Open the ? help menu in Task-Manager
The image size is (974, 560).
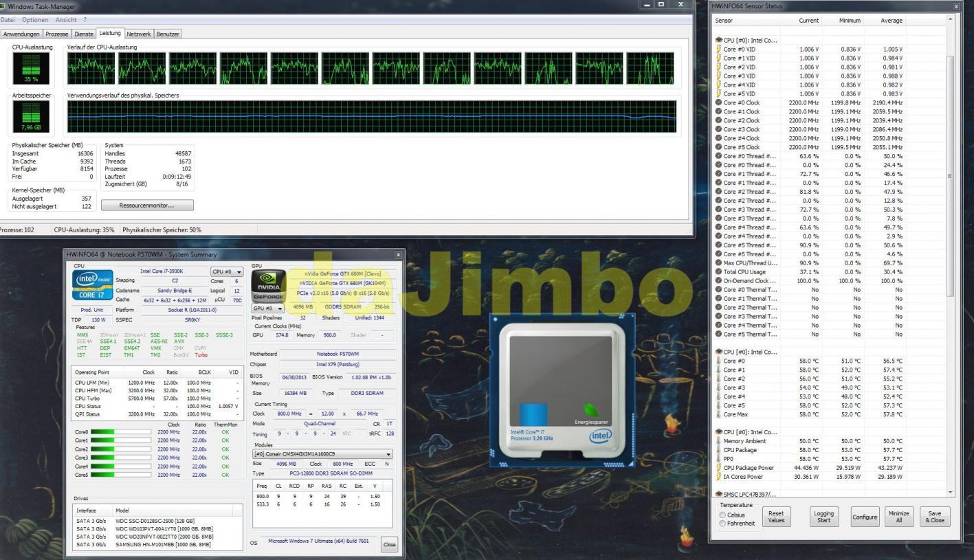(x=85, y=20)
